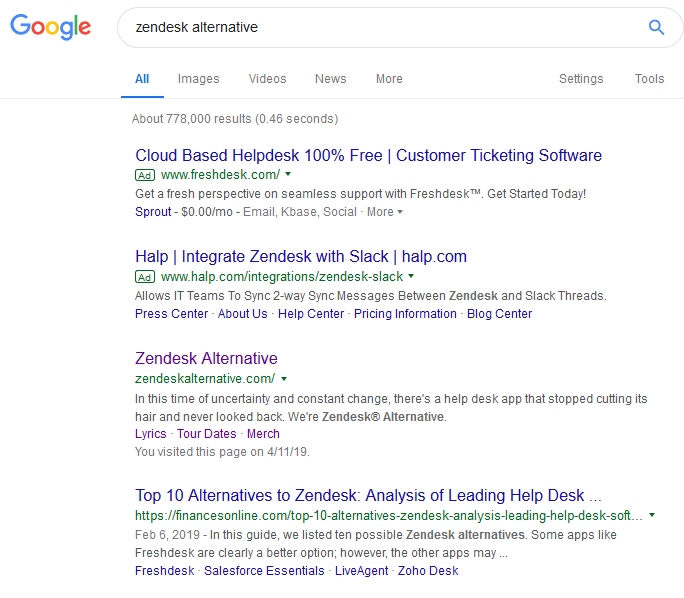Expand dropdown arrow beside financesonline.com URL
Screen dimensions: 684x598
(652, 516)
